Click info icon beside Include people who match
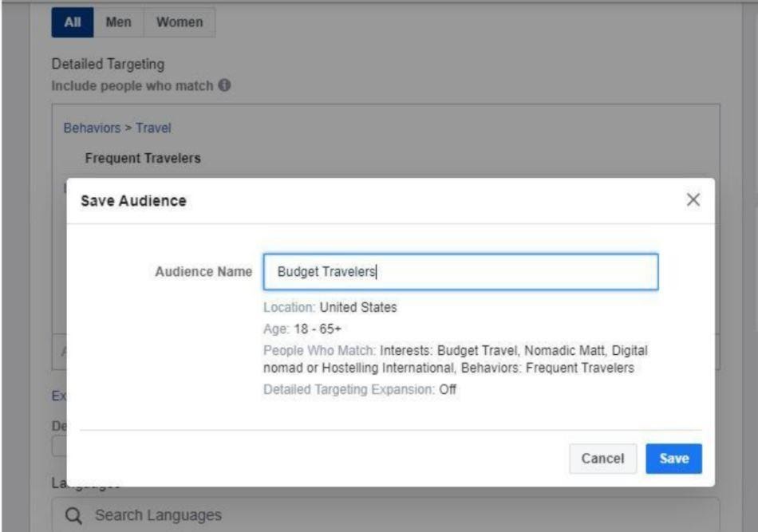The height and width of the screenshot is (532, 758). click(x=224, y=85)
